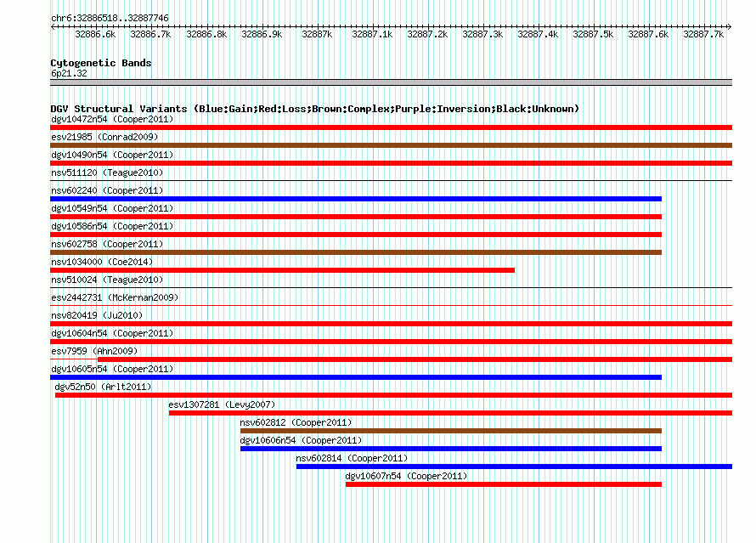
Task: Click the 32887.6k ruler mark
Action: [648, 34]
